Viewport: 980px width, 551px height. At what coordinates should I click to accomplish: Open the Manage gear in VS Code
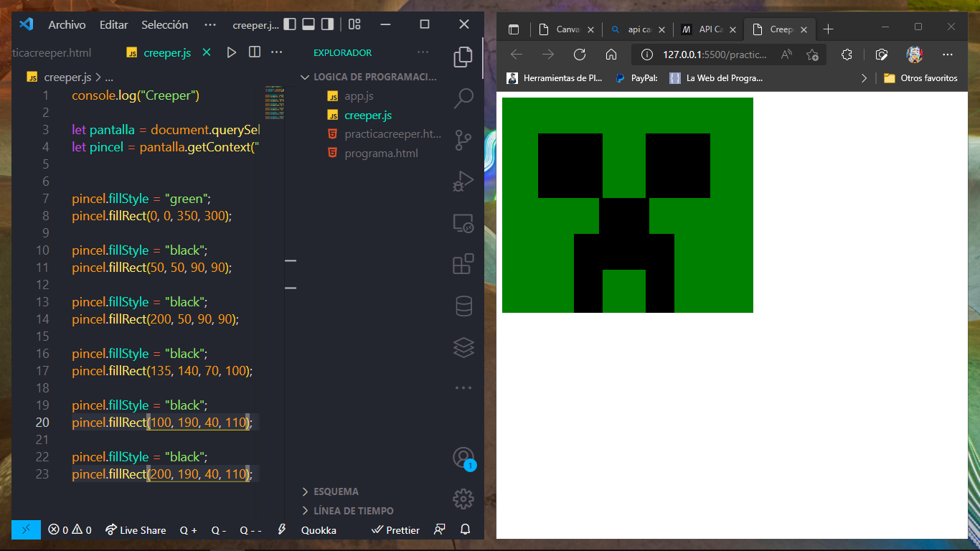point(463,499)
